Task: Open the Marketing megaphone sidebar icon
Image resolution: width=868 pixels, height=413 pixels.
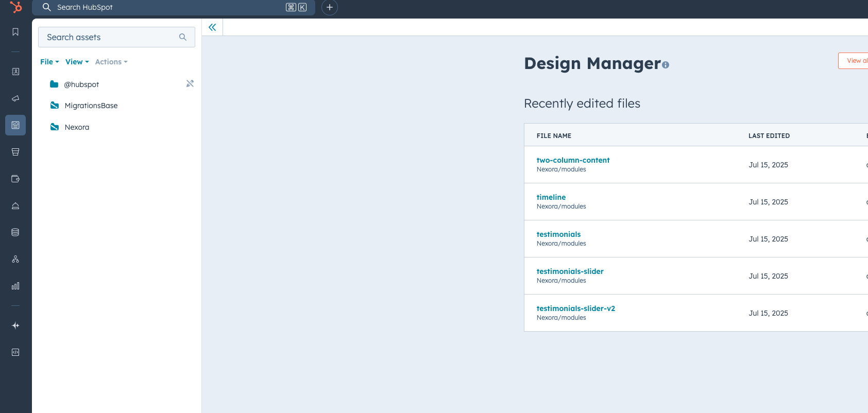Action: pos(15,98)
